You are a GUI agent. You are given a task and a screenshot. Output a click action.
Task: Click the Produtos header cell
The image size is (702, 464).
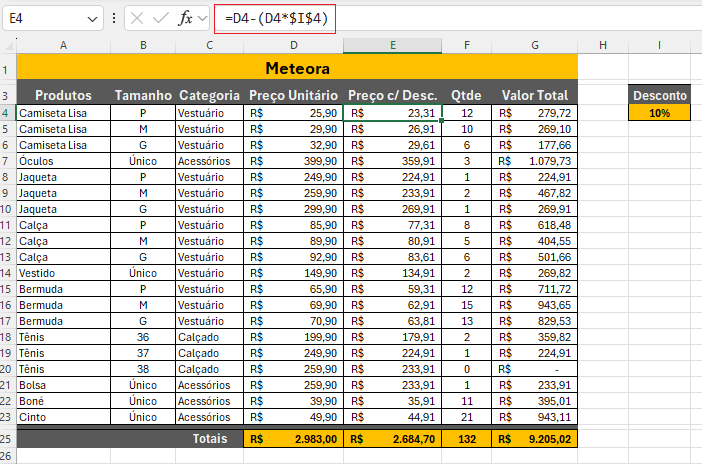tap(63, 95)
